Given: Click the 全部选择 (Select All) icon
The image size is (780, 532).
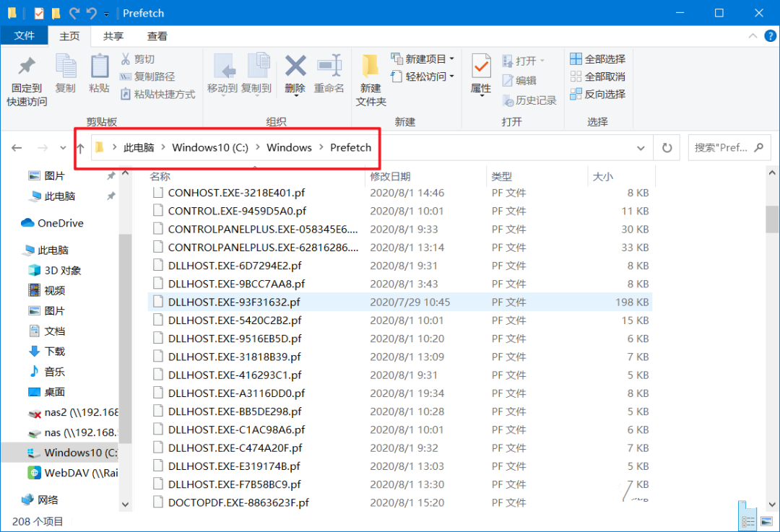Looking at the screenshot, I should click(x=576, y=58).
